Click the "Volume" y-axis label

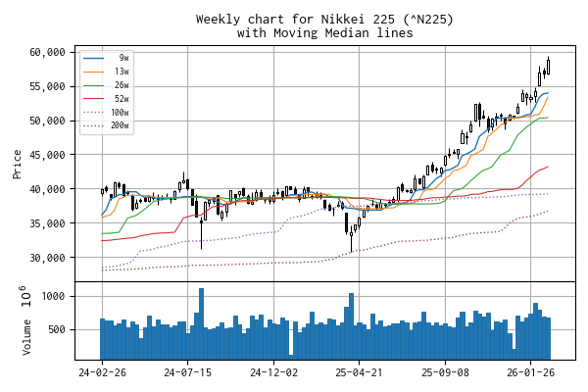(26, 337)
